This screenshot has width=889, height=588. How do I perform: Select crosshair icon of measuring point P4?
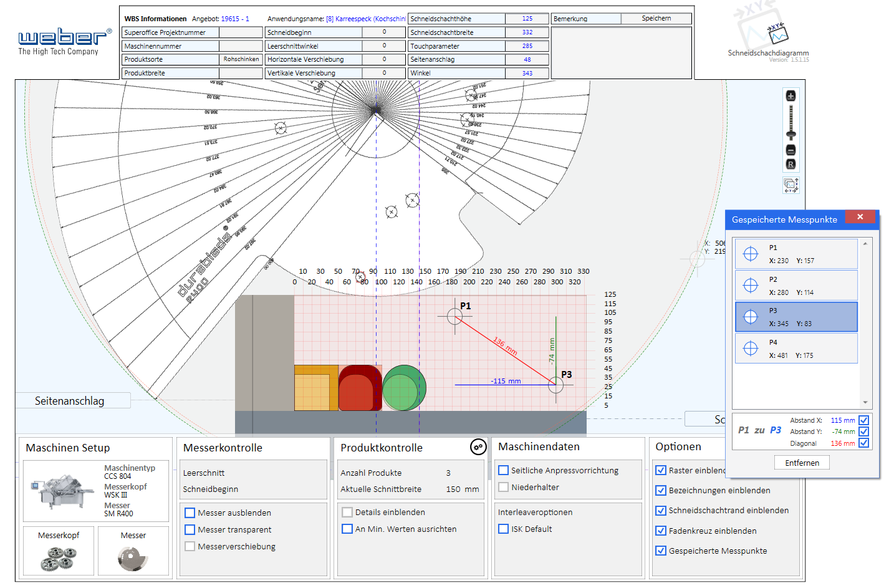pos(751,349)
